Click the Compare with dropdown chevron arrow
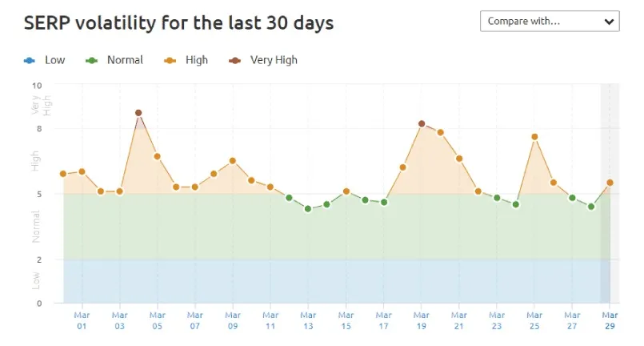This screenshot has height=346, width=644. 609,21
